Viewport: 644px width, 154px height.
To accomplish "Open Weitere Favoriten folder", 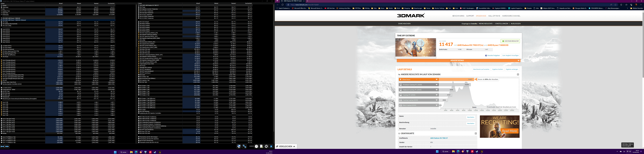I will 636,8.
